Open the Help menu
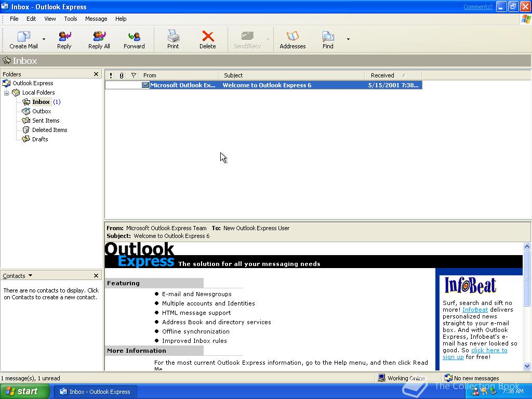The width and height of the screenshot is (532, 399). [121, 19]
